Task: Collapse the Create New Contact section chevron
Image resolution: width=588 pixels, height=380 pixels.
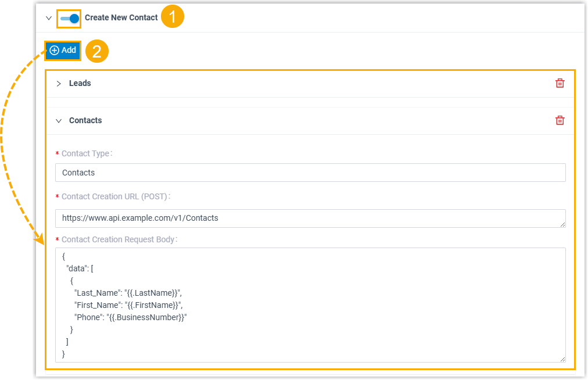Action: [49, 18]
